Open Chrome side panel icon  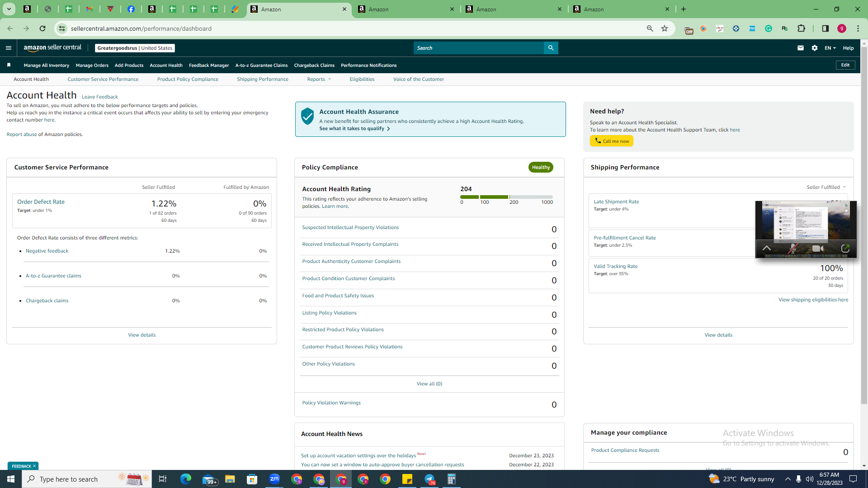(826, 28)
